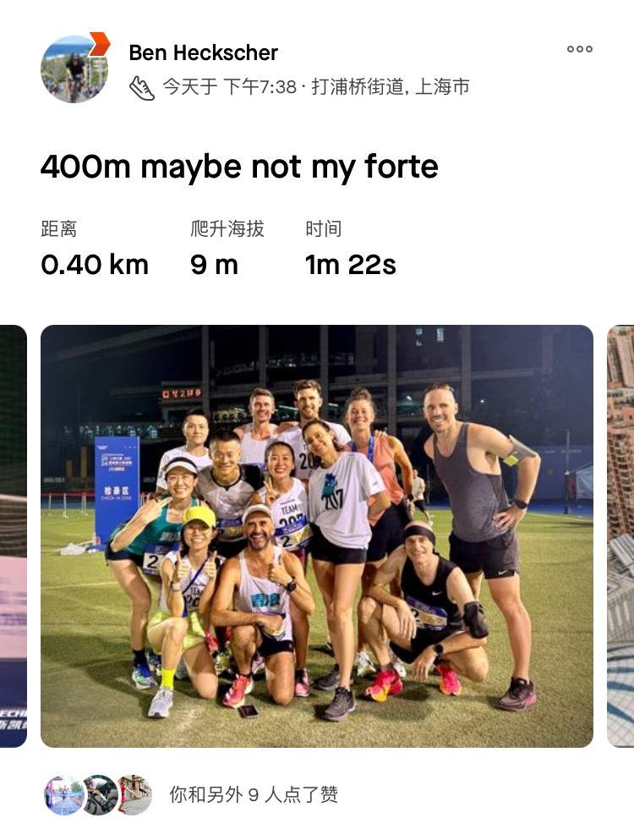The image size is (634, 840).
Task: Click the 9 m elevation value
Action: (214, 265)
